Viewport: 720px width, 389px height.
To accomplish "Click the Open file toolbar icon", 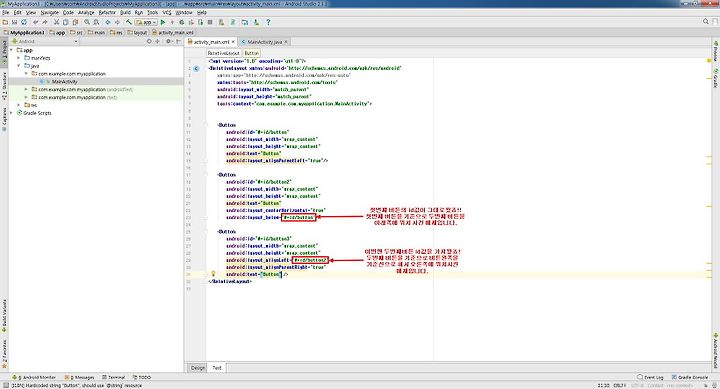I will pyautogui.click(x=5, y=22).
